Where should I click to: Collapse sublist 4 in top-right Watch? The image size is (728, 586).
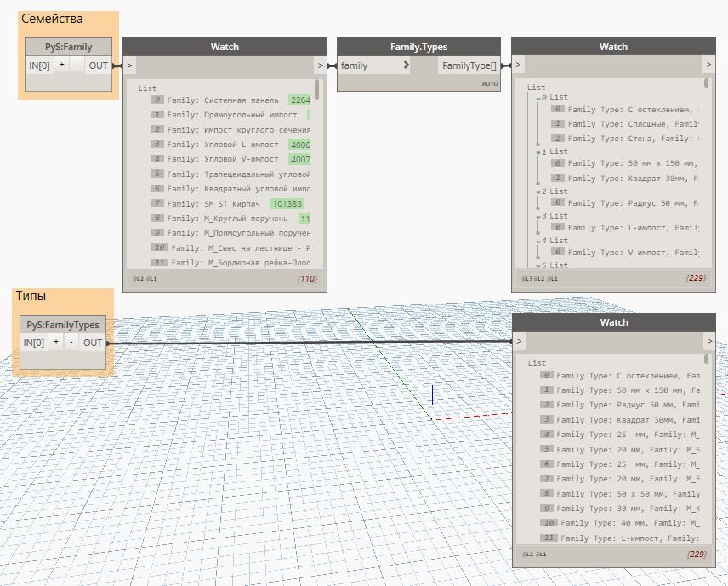click(538, 241)
